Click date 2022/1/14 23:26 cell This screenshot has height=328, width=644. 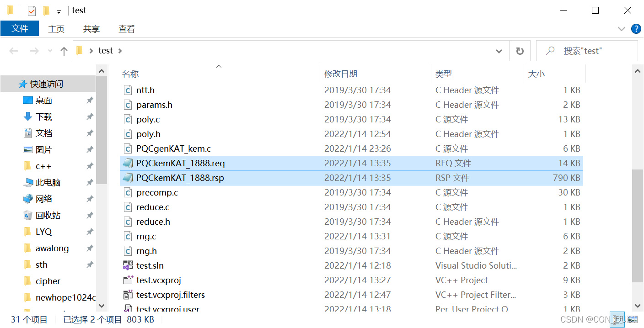coord(358,148)
